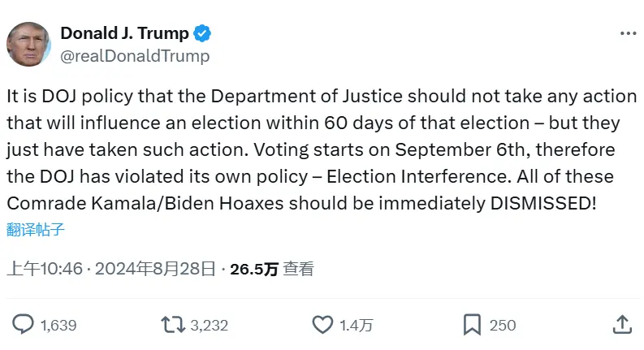Click the Donald J. Trump display name

[124, 33]
